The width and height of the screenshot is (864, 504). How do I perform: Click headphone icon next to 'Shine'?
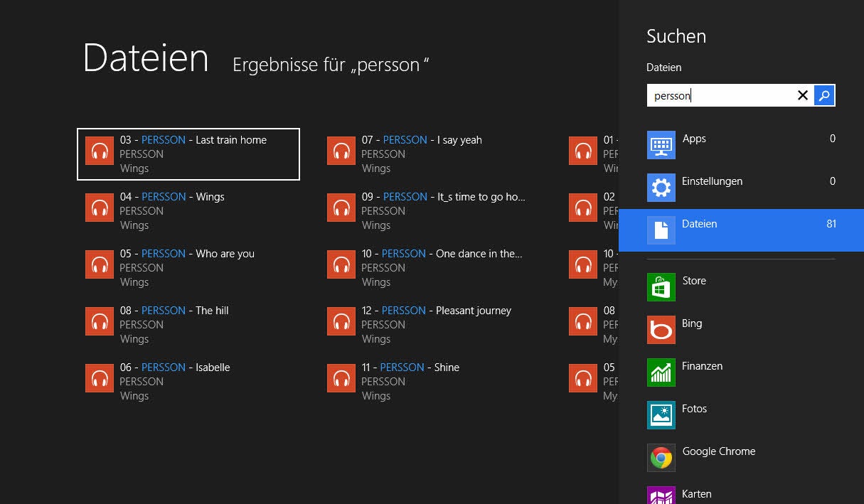coord(341,378)
